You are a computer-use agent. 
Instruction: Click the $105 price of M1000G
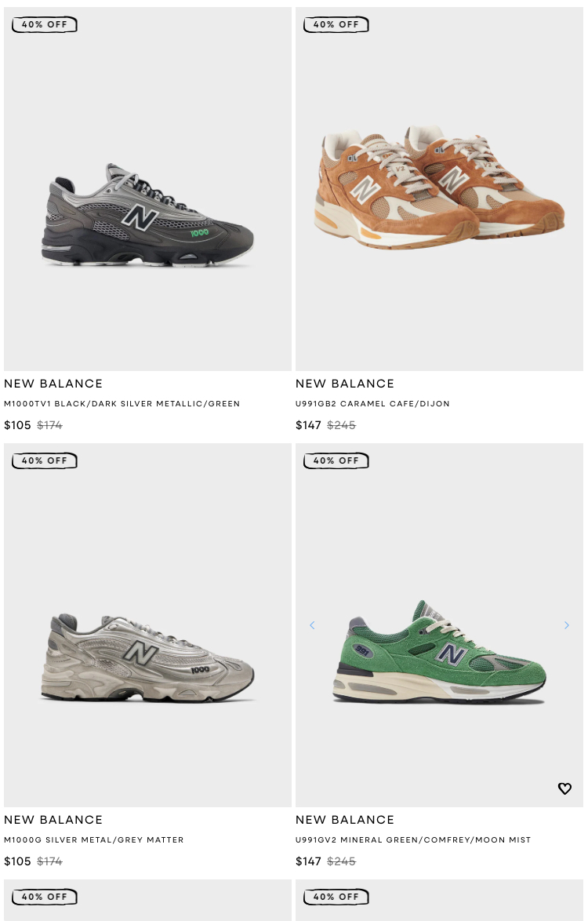coord(17,861)
